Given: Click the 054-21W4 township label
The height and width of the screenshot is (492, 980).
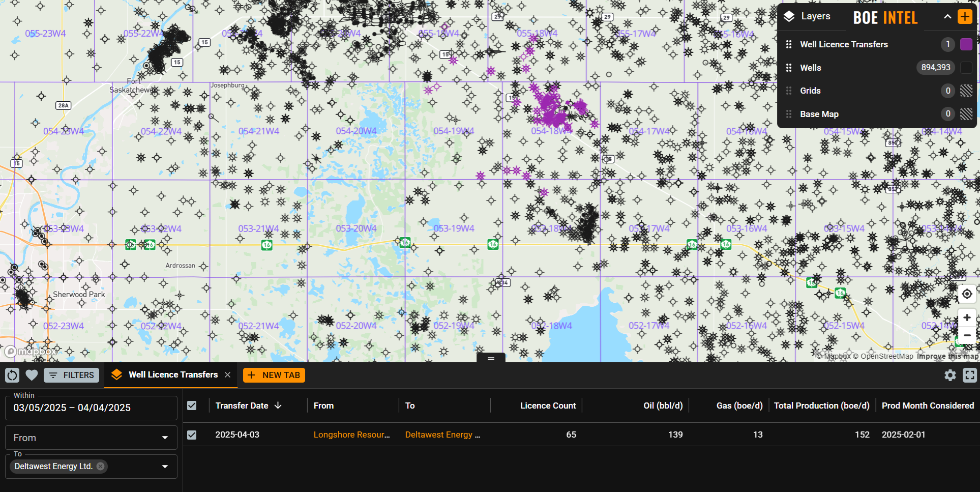Looking at the screenshot, I should (x=259, y=131).
